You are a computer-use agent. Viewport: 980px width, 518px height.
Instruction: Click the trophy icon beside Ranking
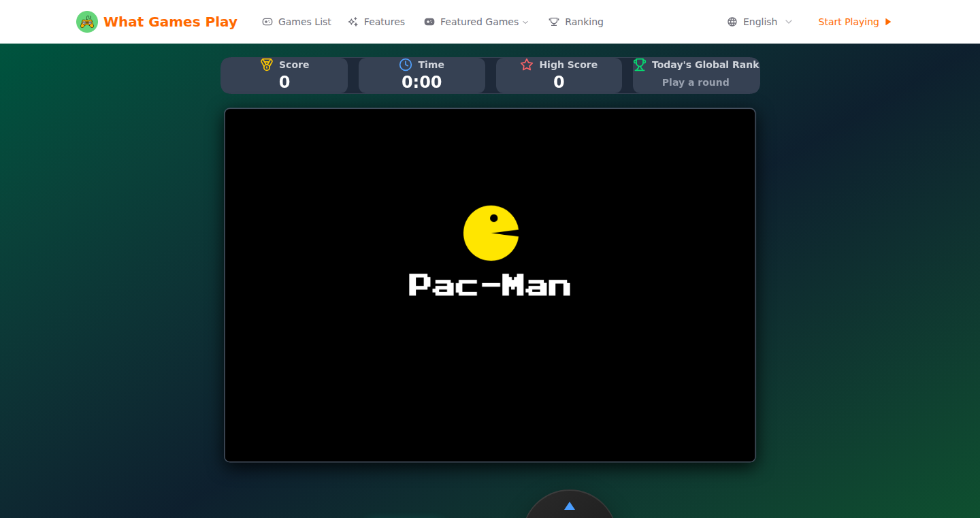pos(554,22)
